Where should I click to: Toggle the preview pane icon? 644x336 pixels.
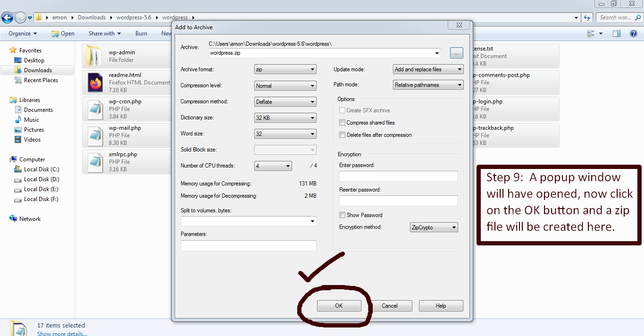coord(617,34)
